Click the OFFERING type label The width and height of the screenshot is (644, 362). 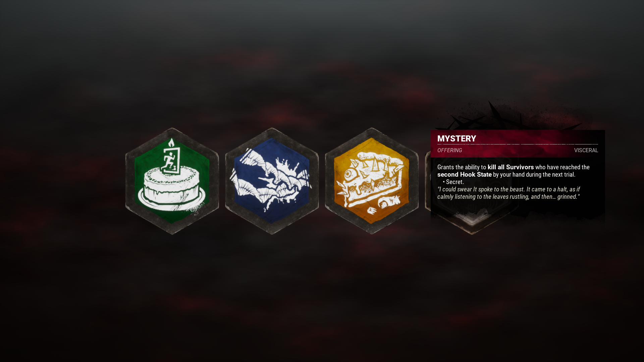point(449,150)
